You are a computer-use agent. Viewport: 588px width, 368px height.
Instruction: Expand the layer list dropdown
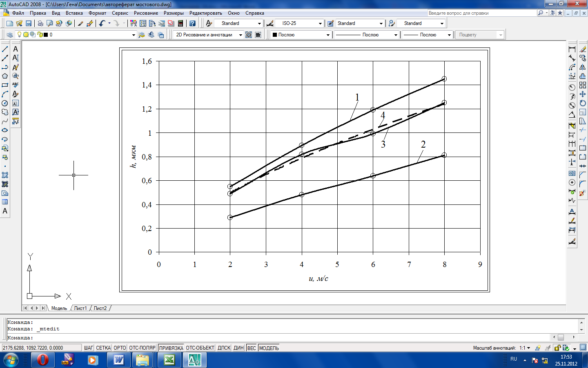coord(134,35)
